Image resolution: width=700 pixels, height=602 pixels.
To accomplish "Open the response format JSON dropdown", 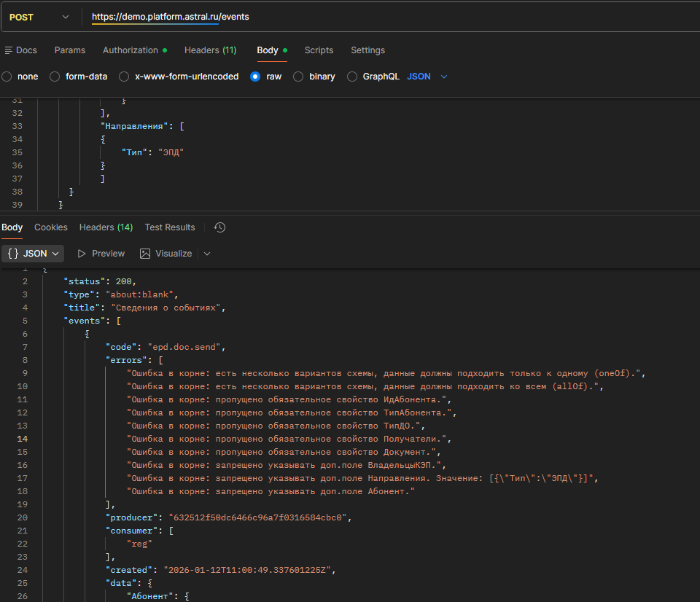I will 33,254.
